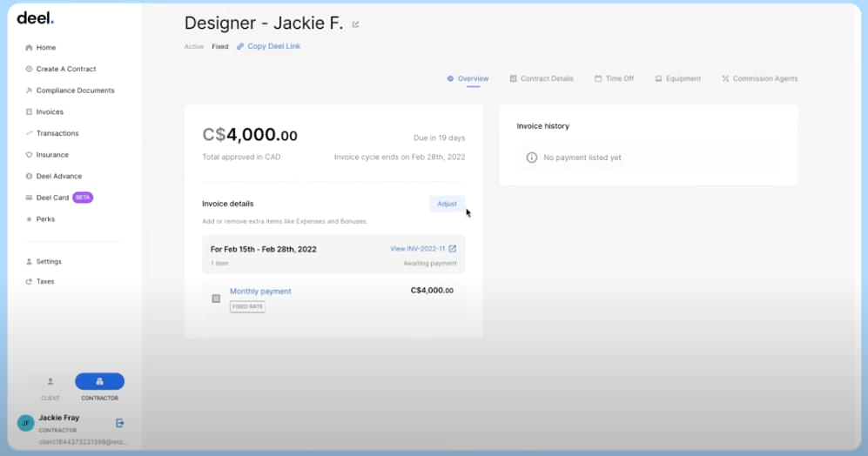
Task: Select the Overview tab
Action: [x=468, y=79]
